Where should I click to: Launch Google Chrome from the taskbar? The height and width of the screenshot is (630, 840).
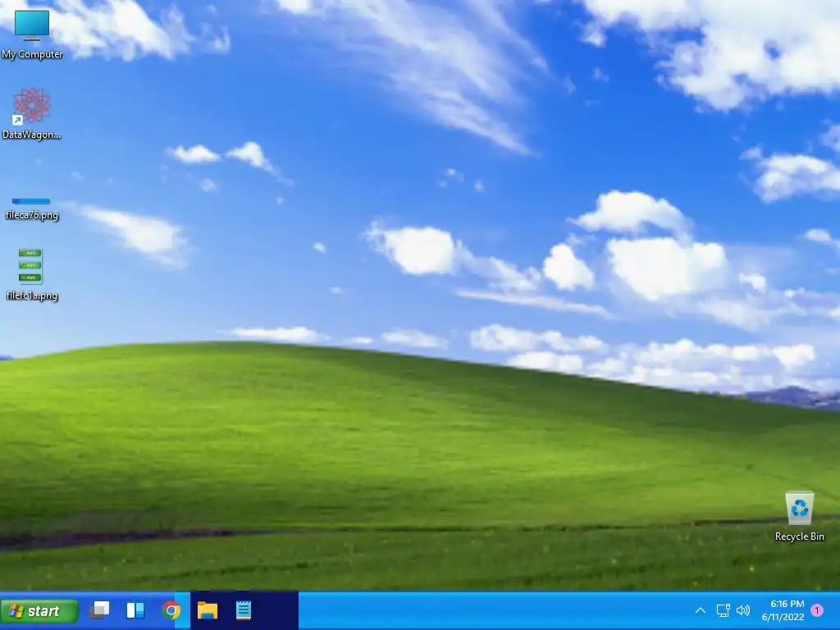pos(171,610)
